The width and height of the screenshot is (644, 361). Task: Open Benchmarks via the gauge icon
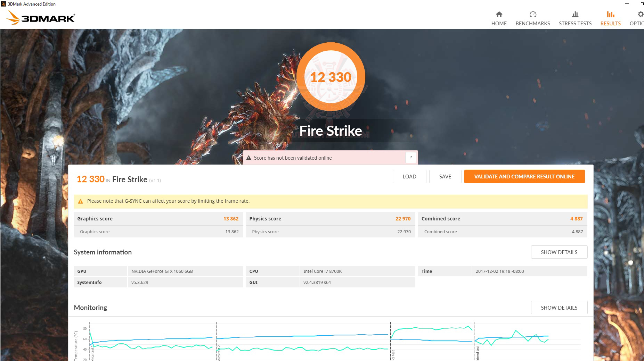532,15
